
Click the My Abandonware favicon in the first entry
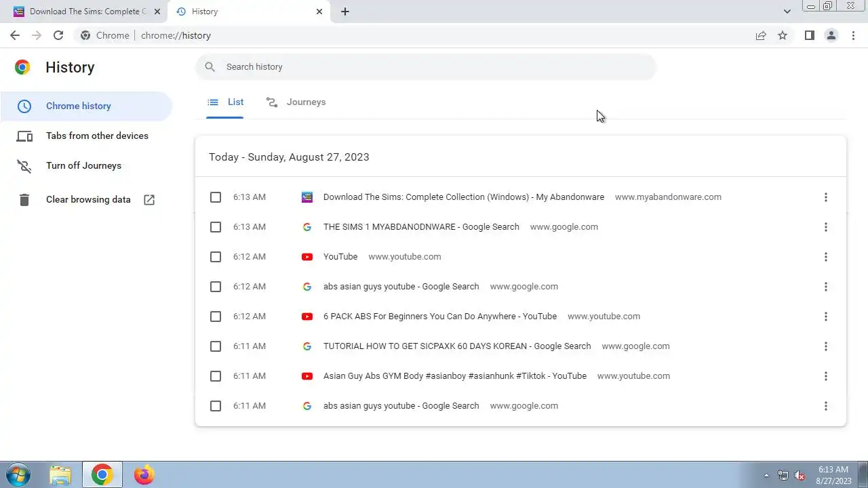[x=307, y=197]
